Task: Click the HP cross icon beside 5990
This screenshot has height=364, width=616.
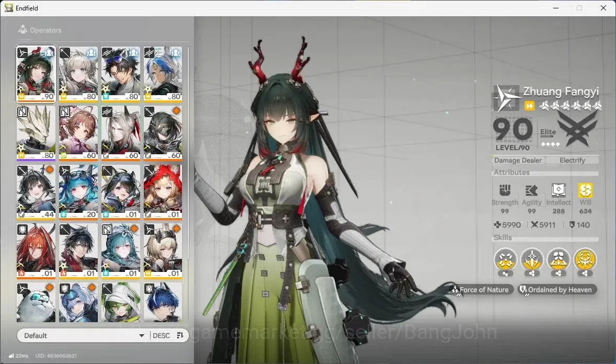Action: (498, 225)
